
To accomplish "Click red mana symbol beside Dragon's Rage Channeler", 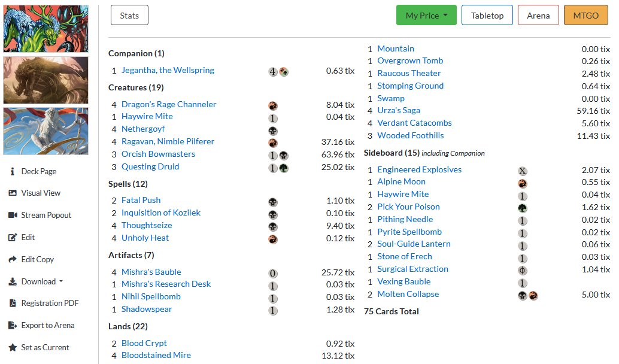I will [273, 105].
